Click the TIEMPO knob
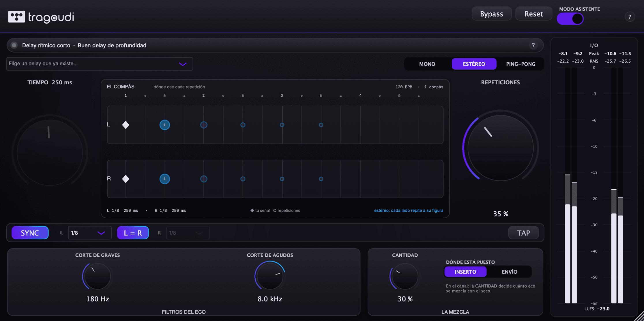 pos(50,152)
